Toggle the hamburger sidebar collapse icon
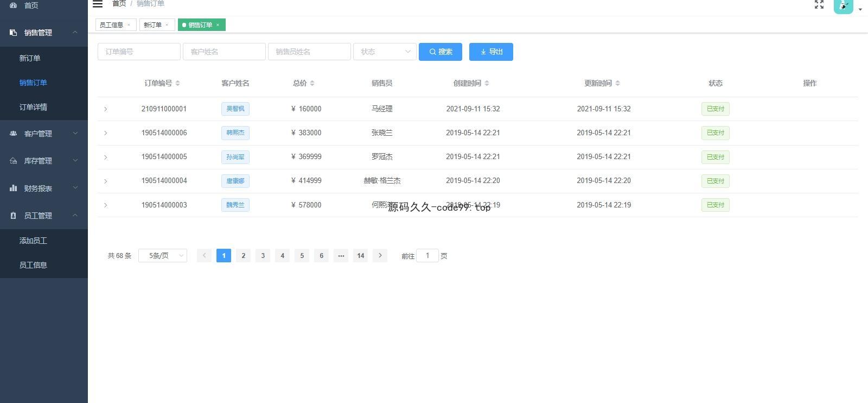868x403 pixels. [98, 4]
